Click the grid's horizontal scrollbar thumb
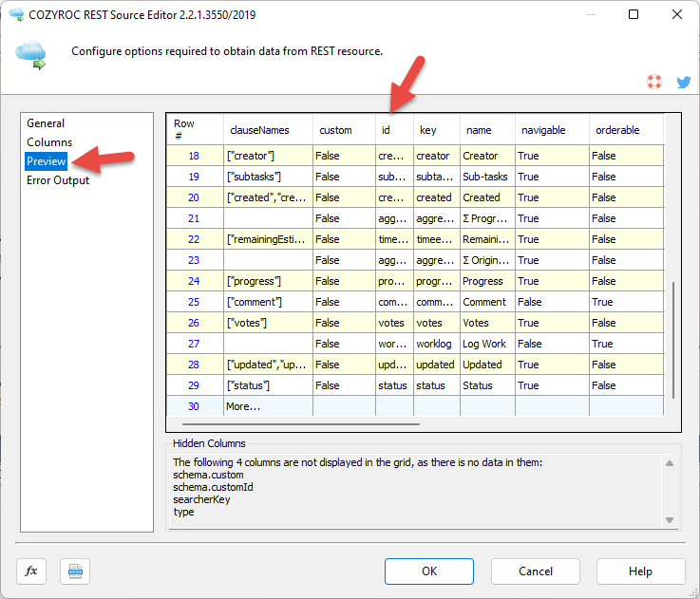The width and height of the screenshot is (700, 599). [x=300, y=424]
